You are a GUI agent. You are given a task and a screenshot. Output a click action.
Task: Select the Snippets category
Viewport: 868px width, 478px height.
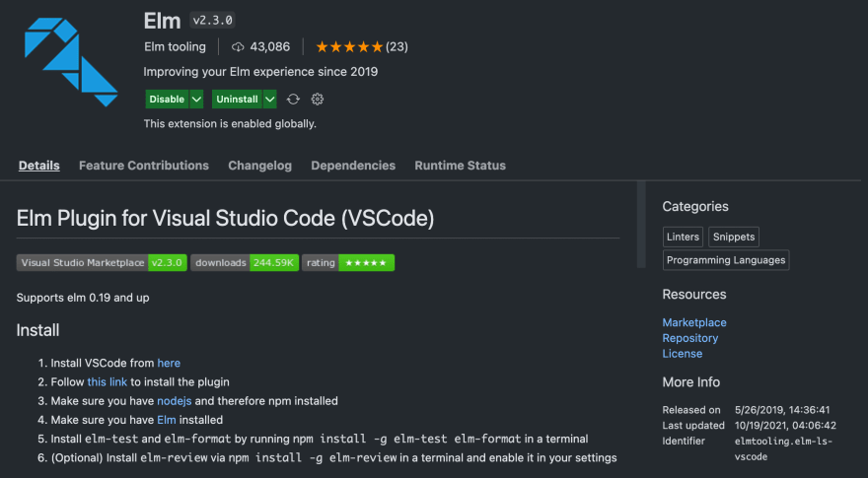point(734,237)
